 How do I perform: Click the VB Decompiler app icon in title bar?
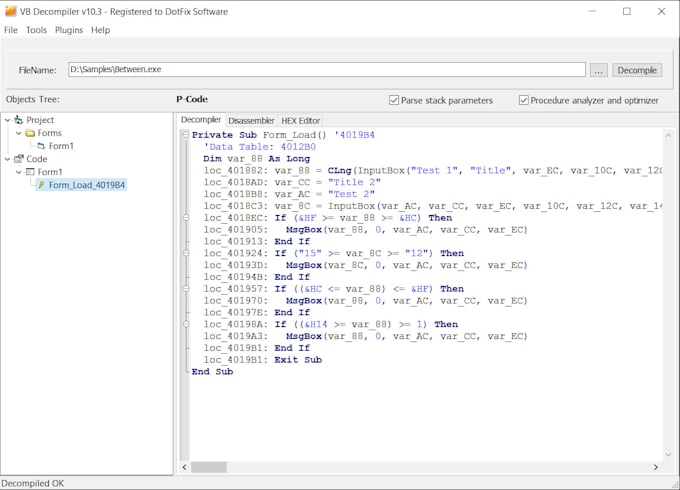pyautogui.click(x=10, y=11)
